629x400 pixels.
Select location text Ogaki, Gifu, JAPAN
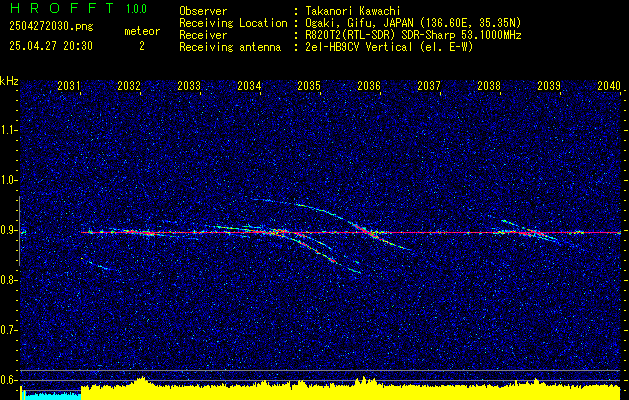coord(359,23)
